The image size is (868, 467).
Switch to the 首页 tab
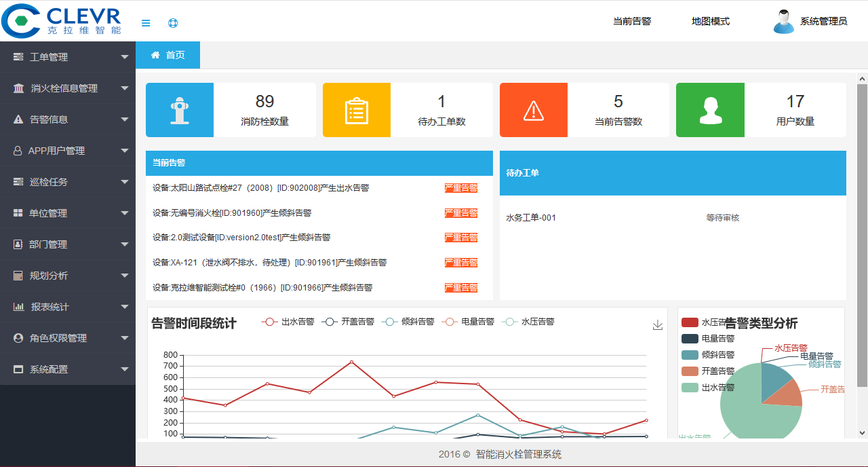tap(168, 55)
